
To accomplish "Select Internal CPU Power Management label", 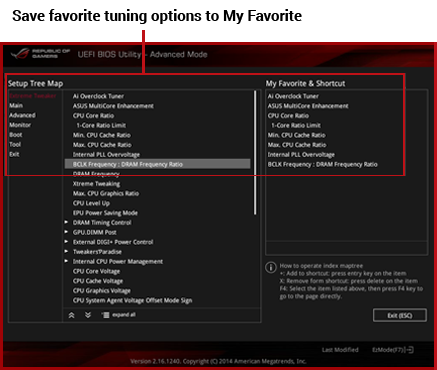I will pos(118,261).
